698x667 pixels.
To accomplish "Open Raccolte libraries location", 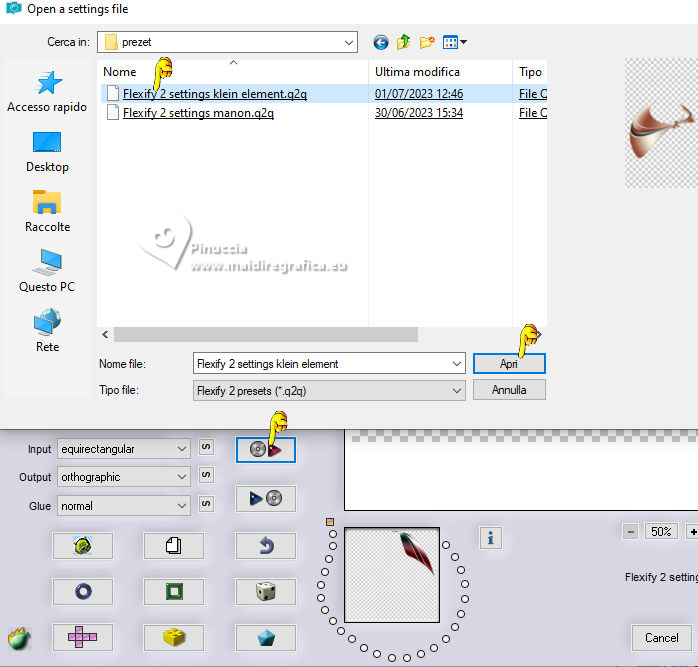I will [47, 212].
